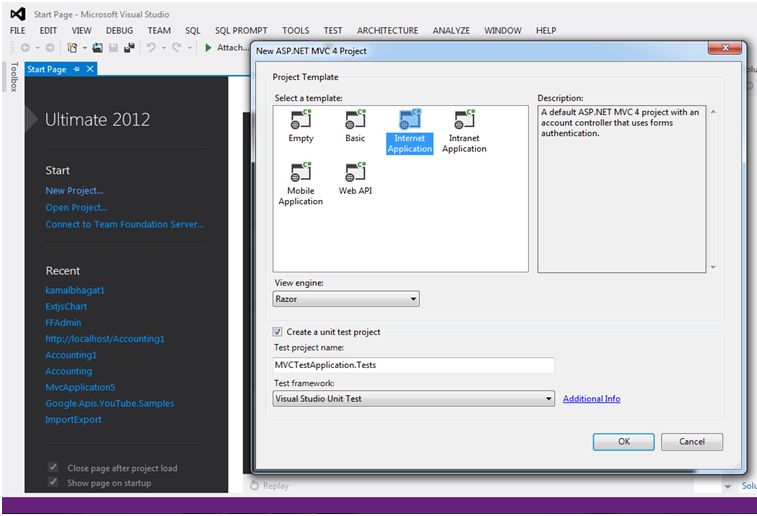Screen dimensions: 757x516
Task: Open the Toolbox side panel
Action: pos(14,76)
